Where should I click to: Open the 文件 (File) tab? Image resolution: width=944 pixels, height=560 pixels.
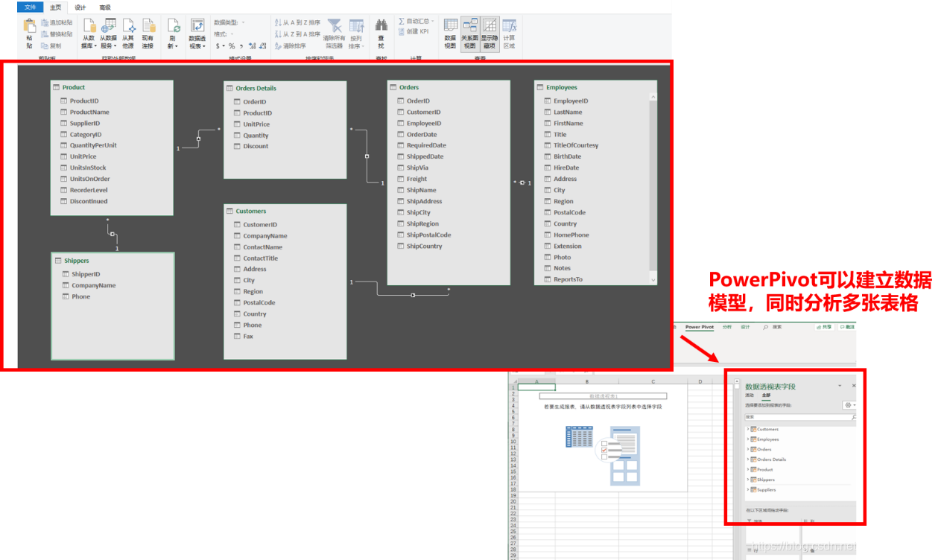coord(30,7)
